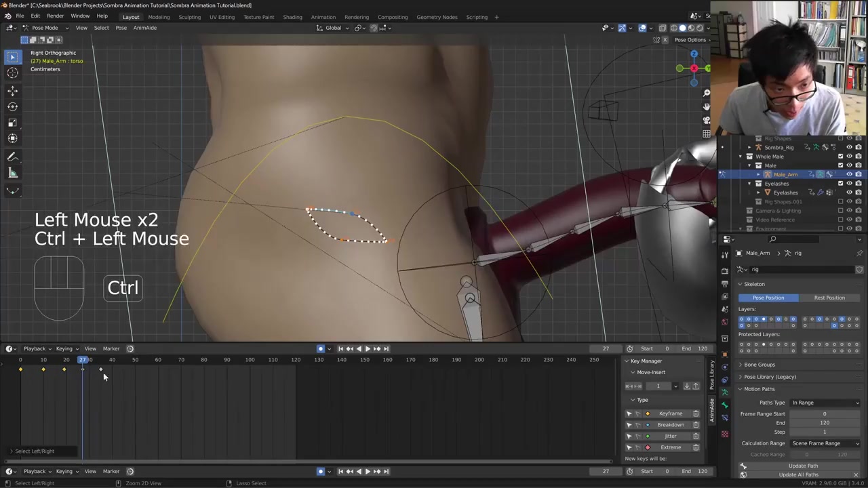This screenshot has height=488, width=868.
Task: Open the Paths Type dropdown
Action: [x=825, y=403]
